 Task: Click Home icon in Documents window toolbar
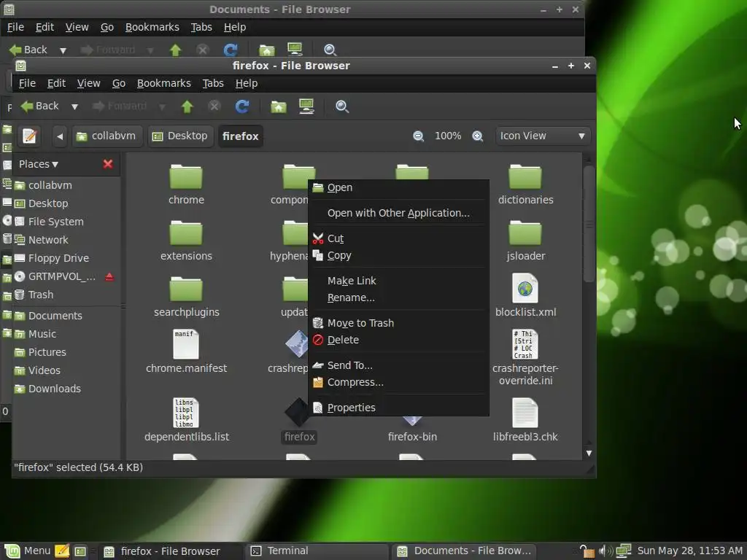tap(267, 50)
